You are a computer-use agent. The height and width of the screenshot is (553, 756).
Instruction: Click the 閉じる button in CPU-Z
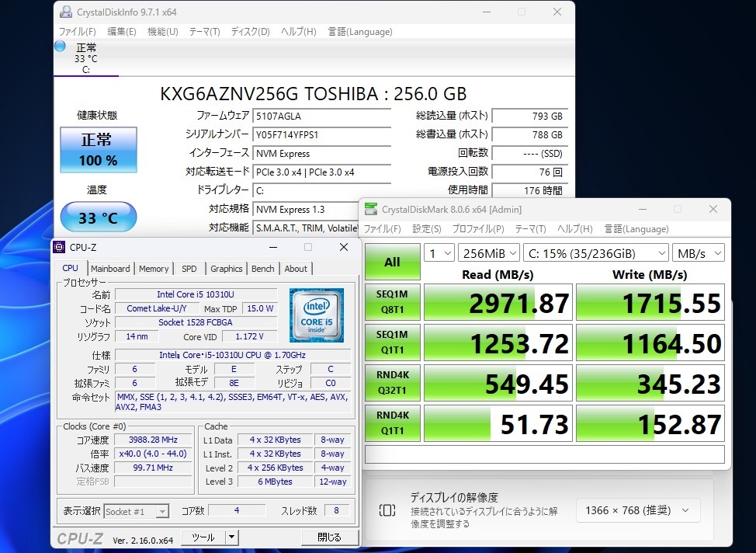330,537
